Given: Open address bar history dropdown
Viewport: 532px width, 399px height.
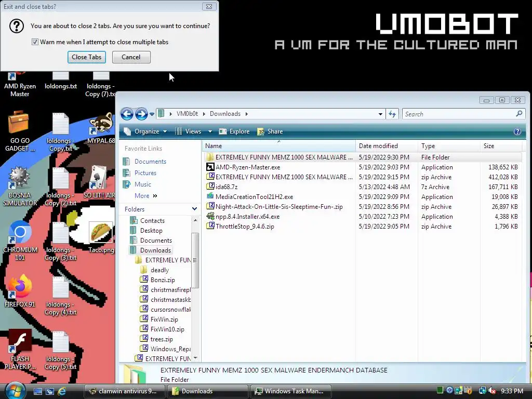Looking at the screenshot, I should [x=380, y=114].
